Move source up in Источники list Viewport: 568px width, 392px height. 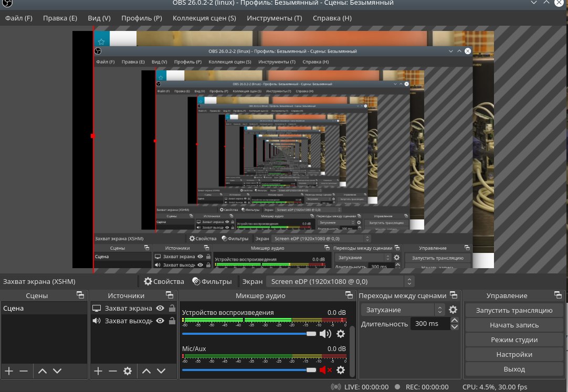146,370
